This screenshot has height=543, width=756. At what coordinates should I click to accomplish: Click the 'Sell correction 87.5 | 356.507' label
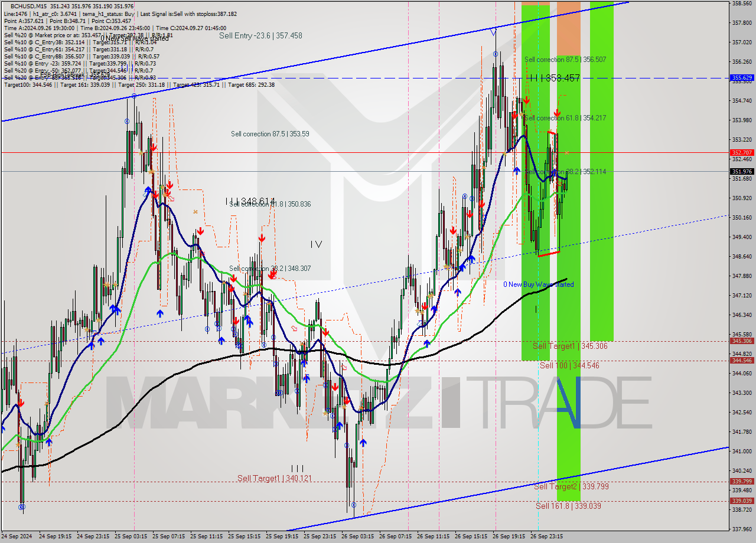tap(565, 60)
